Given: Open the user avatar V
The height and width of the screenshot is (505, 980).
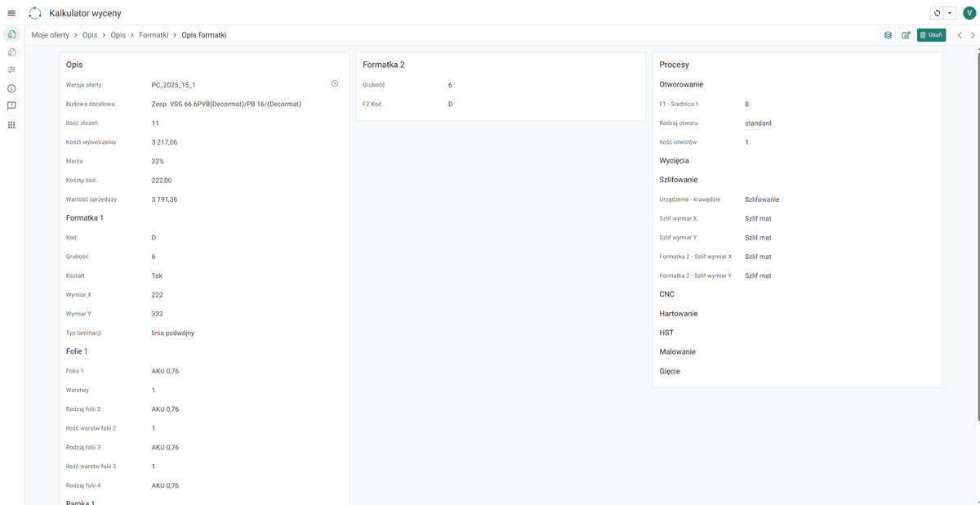Looking at the screenshot, I should [x=969, y=13].
